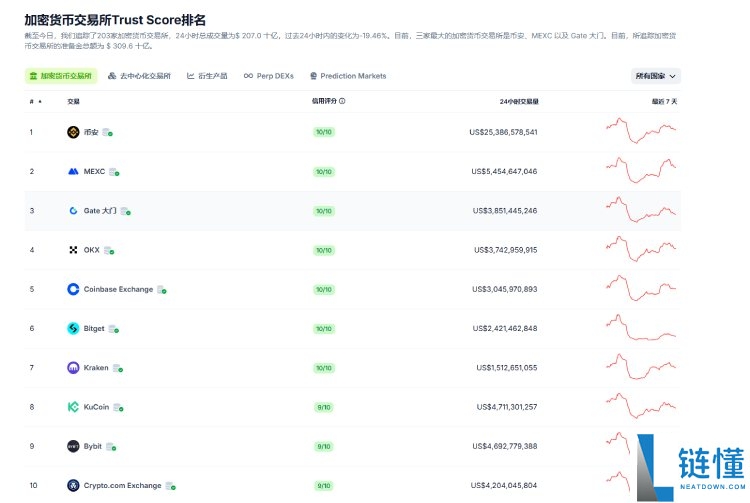Screen dimensions: 750x503
Task: Click the 最近 7 天 column header
Action: pyautogui.click(x=664, y=101)
